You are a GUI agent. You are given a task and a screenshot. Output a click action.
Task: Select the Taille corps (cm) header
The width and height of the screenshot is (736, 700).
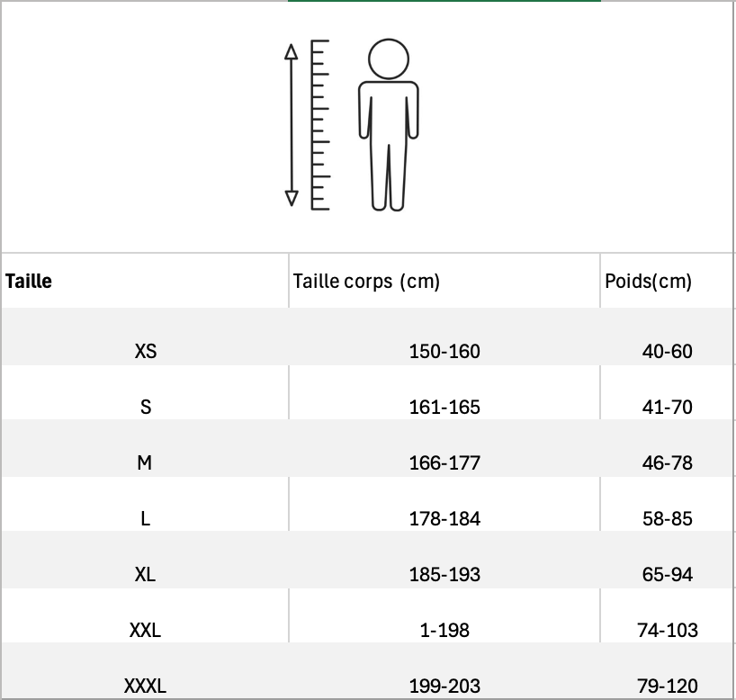[x=366, y=282]
